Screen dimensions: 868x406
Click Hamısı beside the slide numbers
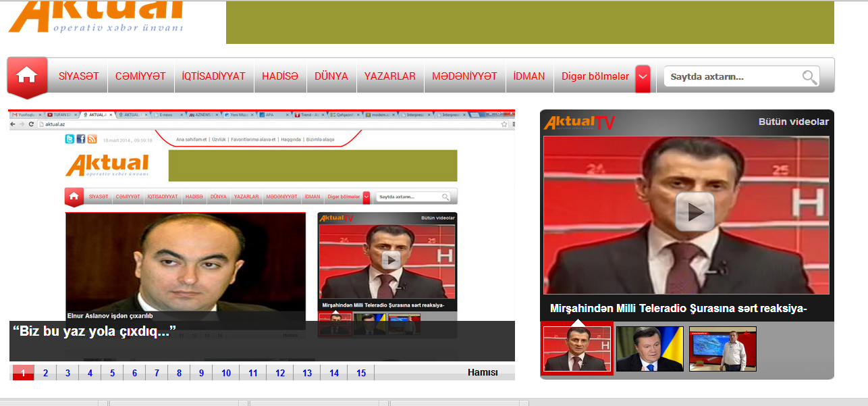[x=483, y=373]
